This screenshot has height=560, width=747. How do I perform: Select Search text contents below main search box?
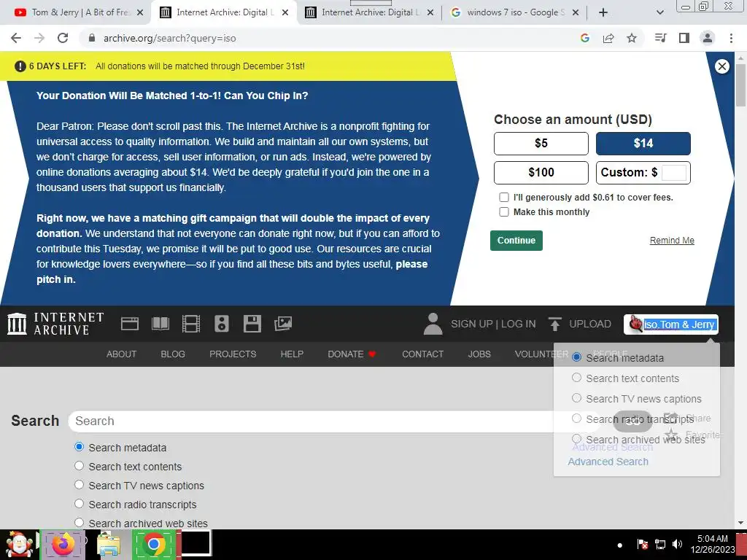[x=79, y=466]
